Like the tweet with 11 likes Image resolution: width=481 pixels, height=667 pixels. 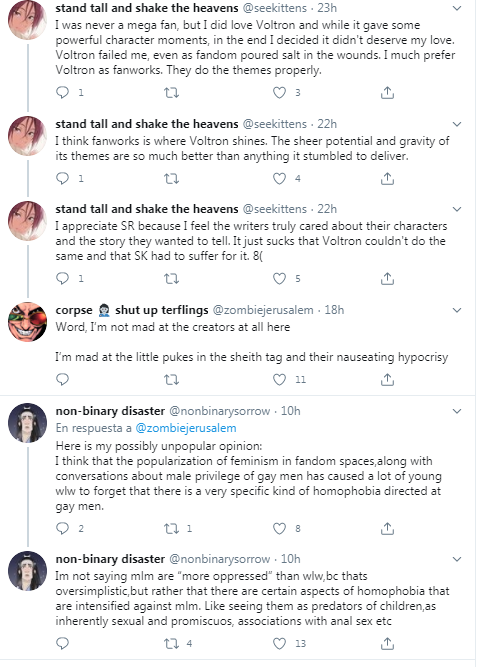[279, 379]
